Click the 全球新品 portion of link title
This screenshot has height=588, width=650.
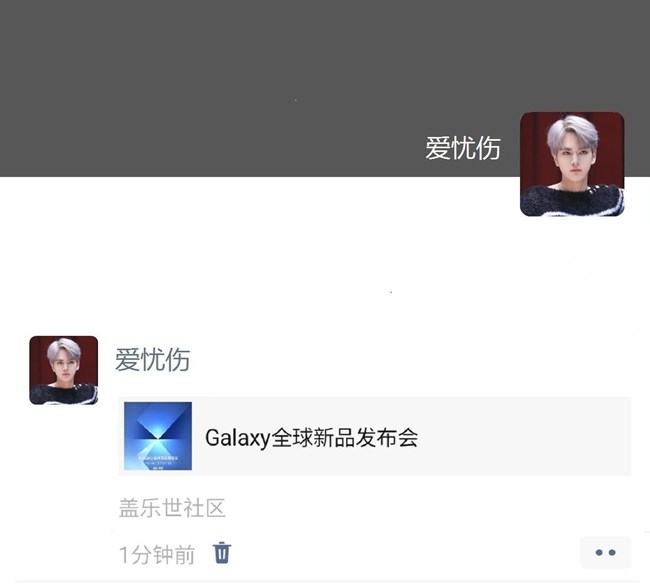click(x=313, y=437)
